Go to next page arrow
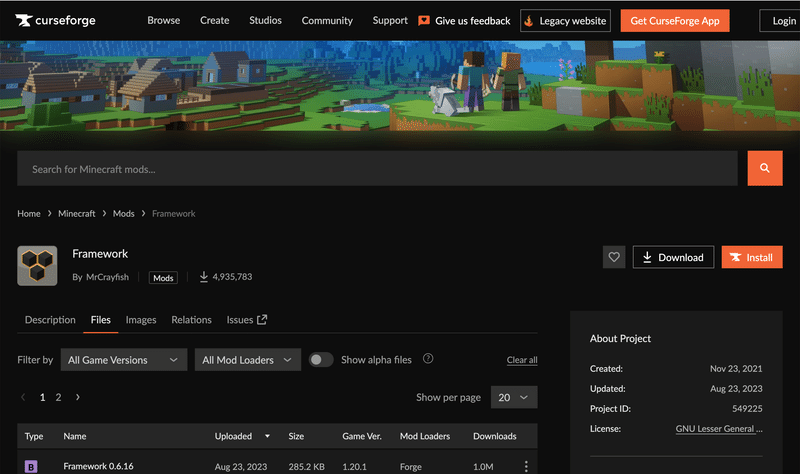The image size is (800, 474). click(x=78, y=397)
